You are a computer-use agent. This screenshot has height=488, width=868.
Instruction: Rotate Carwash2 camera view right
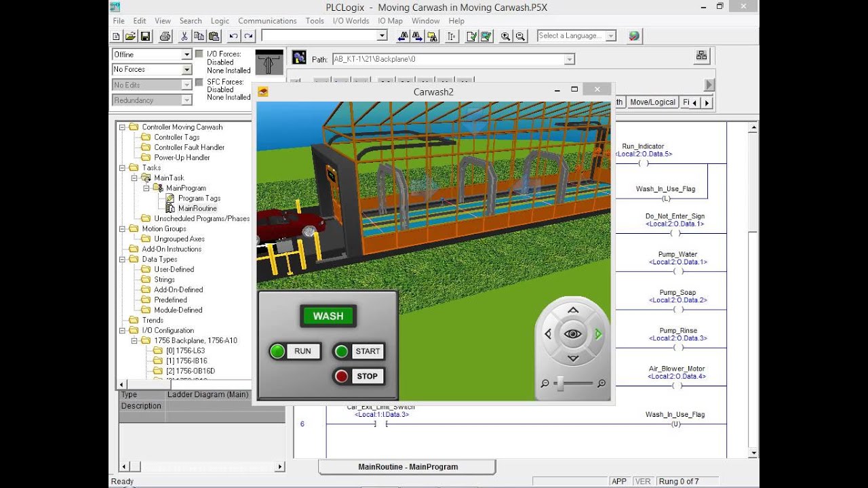tap(598, 333)
